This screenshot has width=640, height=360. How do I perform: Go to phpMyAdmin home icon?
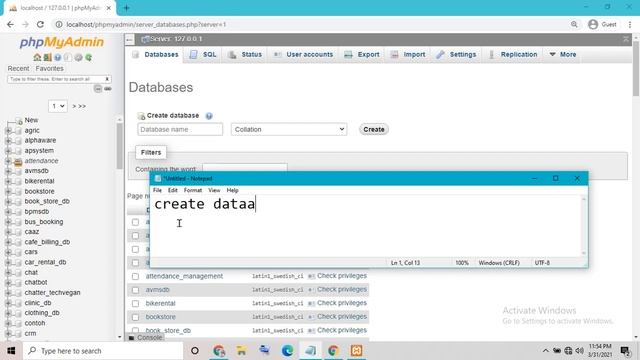(37, 58)
